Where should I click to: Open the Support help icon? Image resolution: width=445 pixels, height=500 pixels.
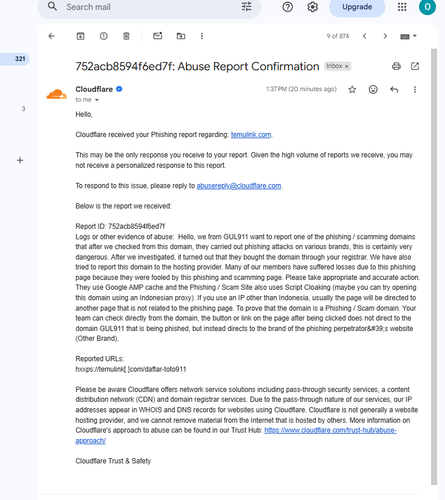pyautogui.click(x=288, y=7)
